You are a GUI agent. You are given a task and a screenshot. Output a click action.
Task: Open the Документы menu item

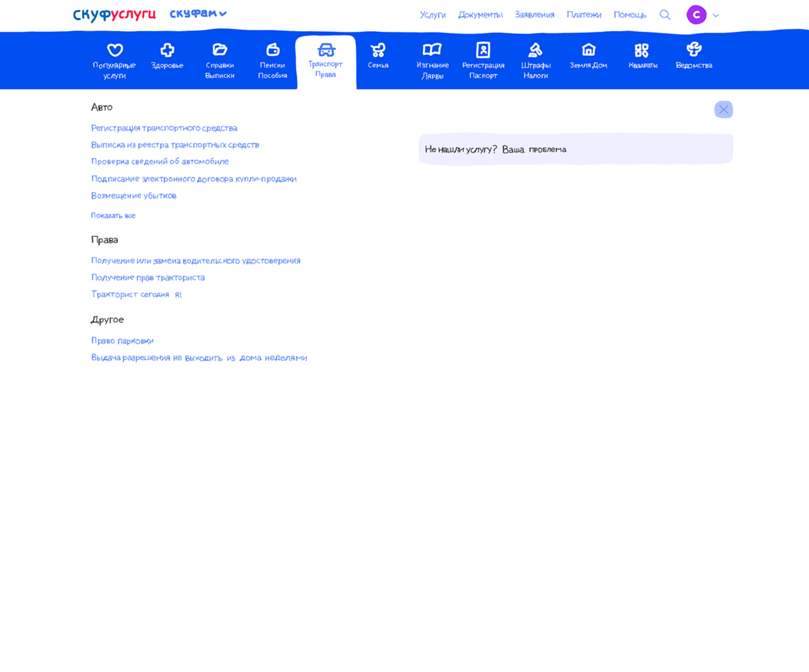click(x=480, y=15)
